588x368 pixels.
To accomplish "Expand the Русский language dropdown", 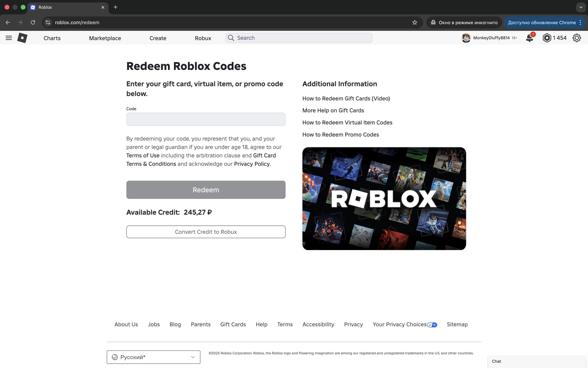I will coord(153,357).
